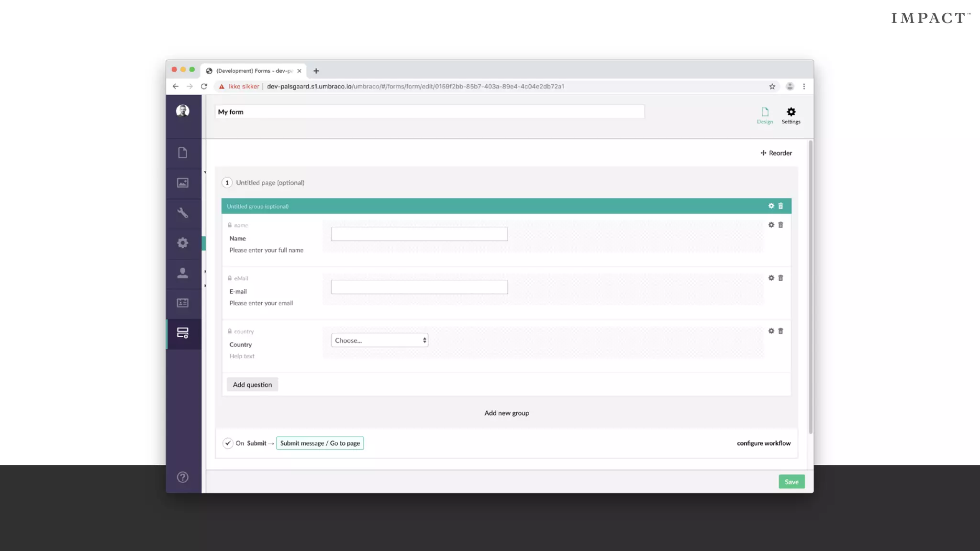The width and height of the screenshot is (980, 551).
Task: Click the Add question button
Action: tap(252, 385)
